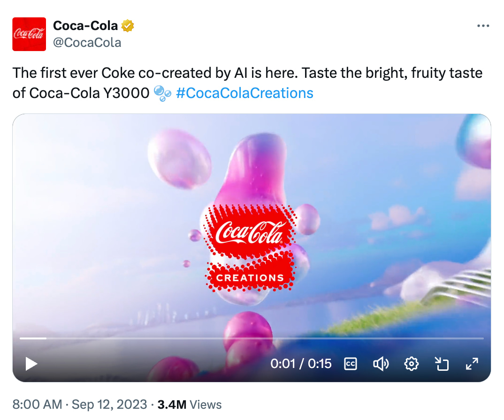Viewport: 504px width, 420px height.
Task: Toggle video playback with play button
Action: (x=31, y=364)
